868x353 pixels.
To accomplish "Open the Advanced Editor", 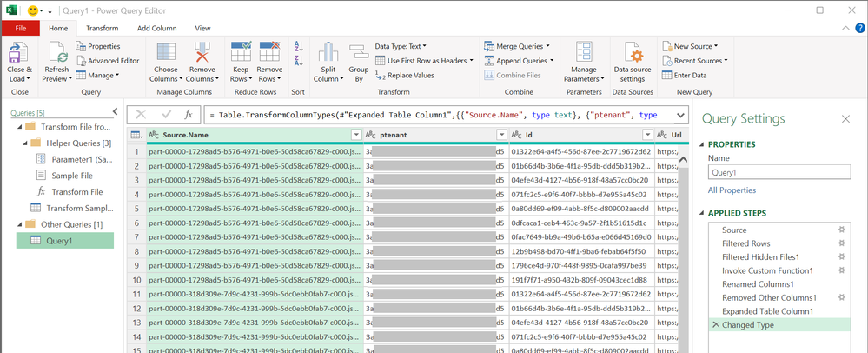I will tap(108, 61).
